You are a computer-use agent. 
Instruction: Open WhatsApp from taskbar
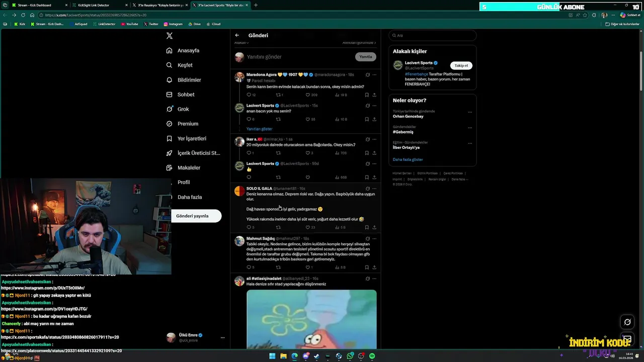click(x=350, y=356)
